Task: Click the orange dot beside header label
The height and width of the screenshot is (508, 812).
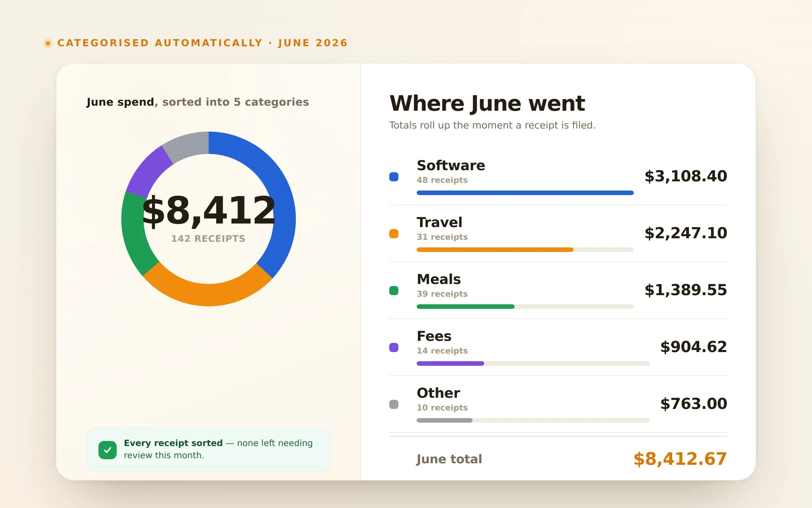Action: [48, 43]
